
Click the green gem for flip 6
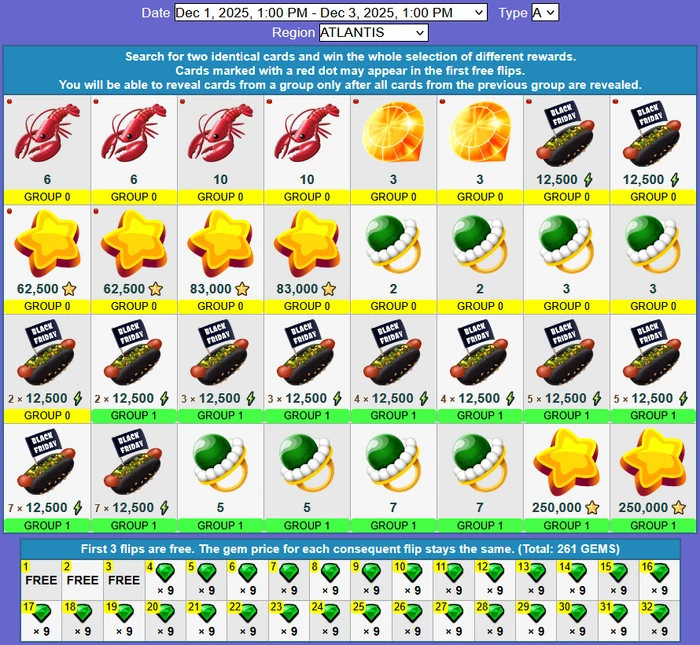click(x=248, y=572)
